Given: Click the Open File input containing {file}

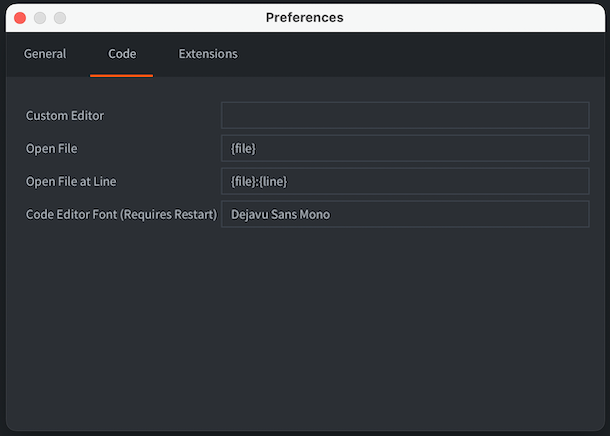Looking at the screenshot, I should coord(405,148).
